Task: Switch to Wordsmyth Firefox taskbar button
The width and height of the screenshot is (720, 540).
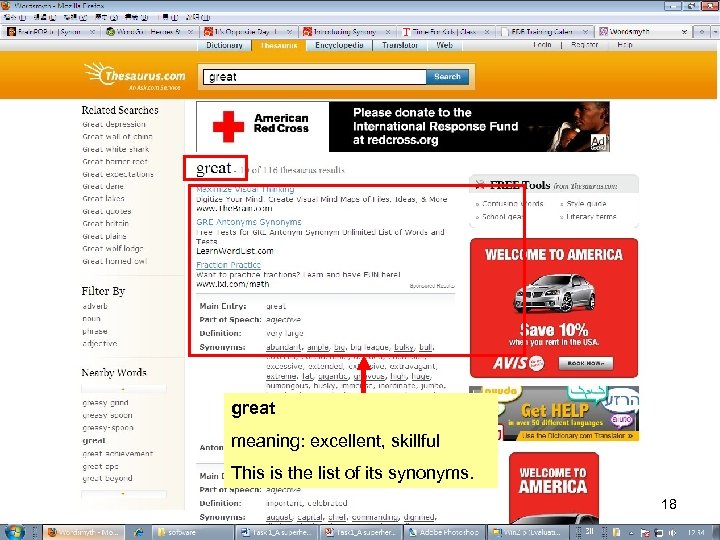Action: [x=84, y=533]
